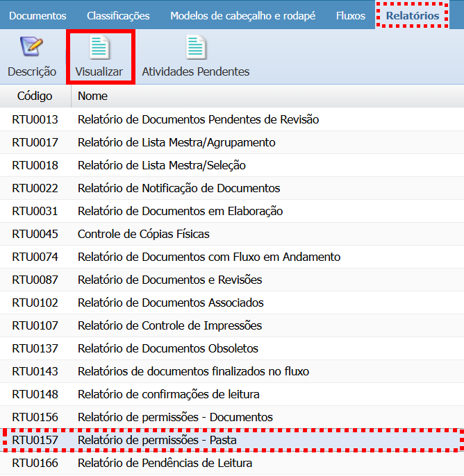The height and width of the screenshot is (476, 464).
Task: Select Relatório de Documentos Obsoletos row
Action: click(x=167, y=348)
